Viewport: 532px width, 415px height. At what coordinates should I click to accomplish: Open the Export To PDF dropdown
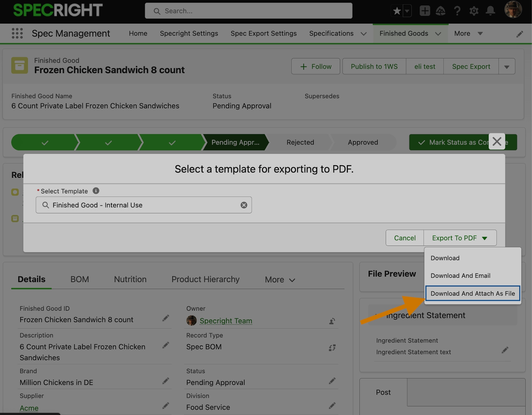[460, 238]
